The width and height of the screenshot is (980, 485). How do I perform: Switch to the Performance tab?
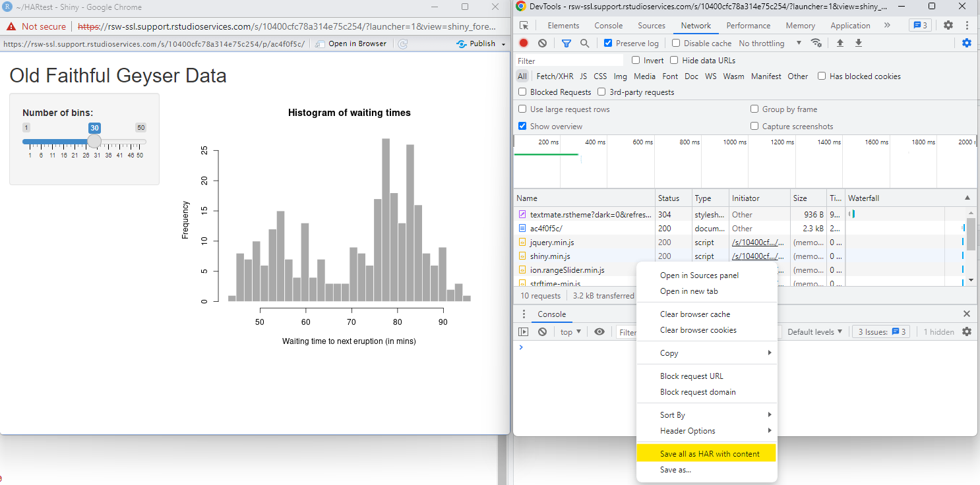pyautogui.click(x=748, y=26)
